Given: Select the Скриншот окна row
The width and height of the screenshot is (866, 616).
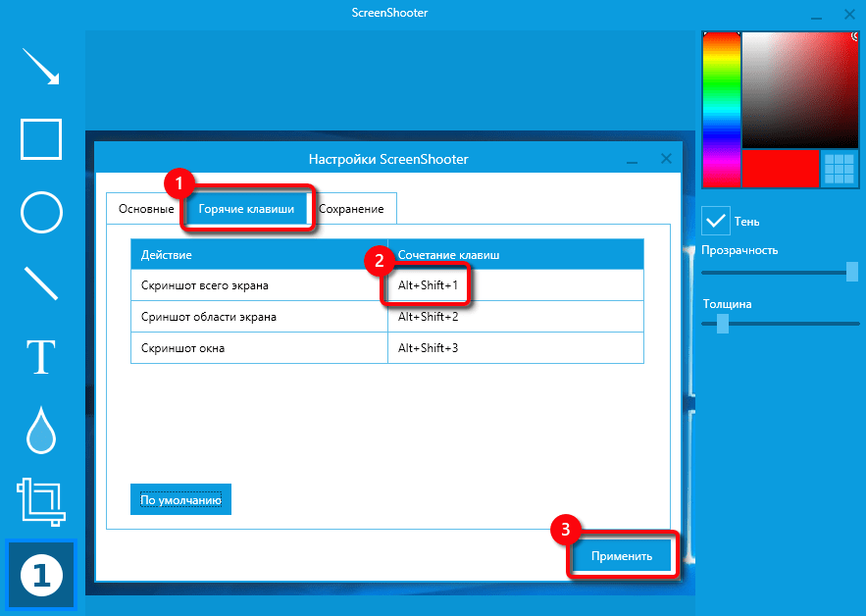Looking at the screenshot, I should click(387, 348).
